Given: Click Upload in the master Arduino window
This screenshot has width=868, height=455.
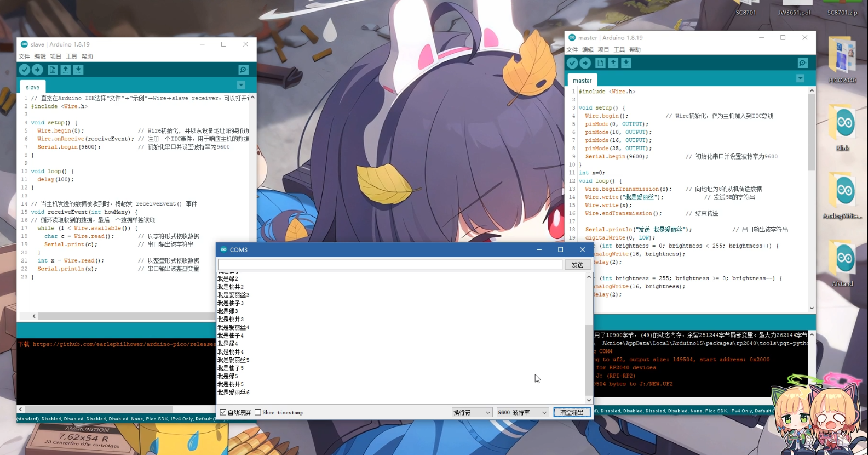Looking at the screenshot, I should [x=585, y=63].
